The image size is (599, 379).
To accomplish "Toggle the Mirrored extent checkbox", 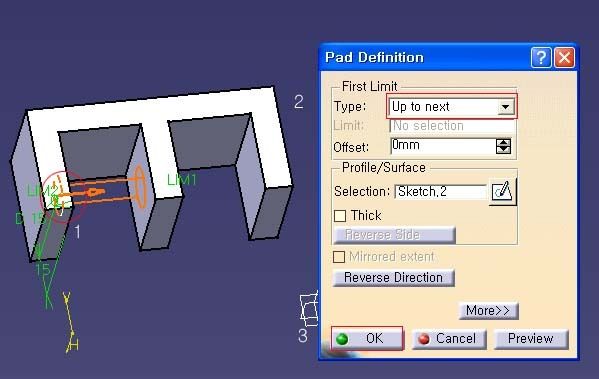I will (x=339, y=257).
